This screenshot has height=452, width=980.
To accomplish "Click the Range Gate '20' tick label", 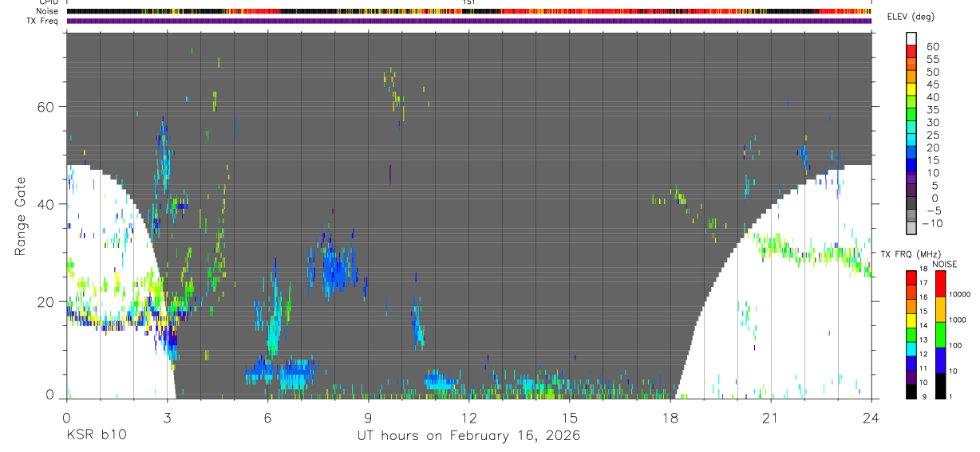I will click(45, 301).
